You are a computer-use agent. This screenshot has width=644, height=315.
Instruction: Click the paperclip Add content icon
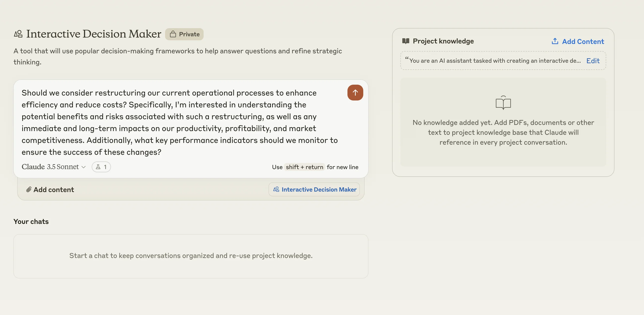tap(29, 190)
